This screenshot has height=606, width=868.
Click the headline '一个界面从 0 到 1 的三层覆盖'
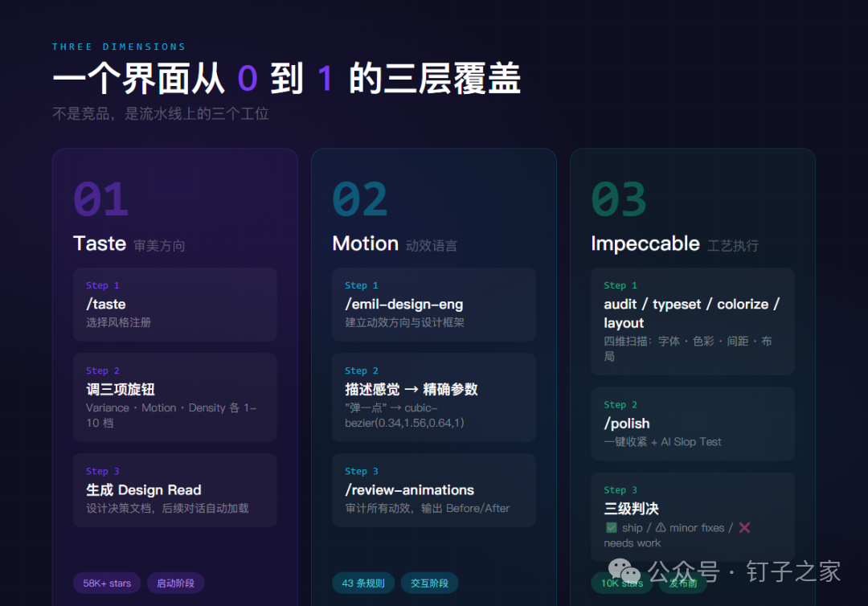click(287, 78)
